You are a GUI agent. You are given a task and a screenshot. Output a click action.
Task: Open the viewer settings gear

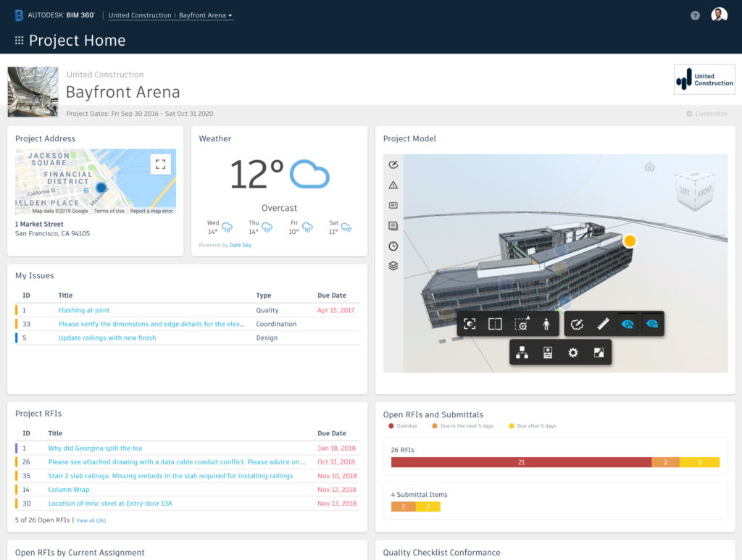click(x=572, y=352)
